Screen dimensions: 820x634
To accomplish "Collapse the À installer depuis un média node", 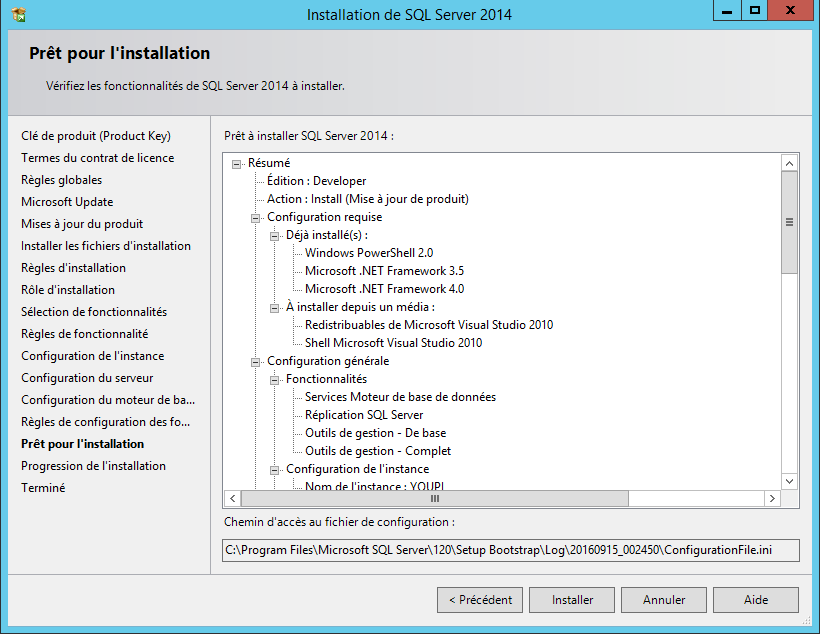I will 274,308.
